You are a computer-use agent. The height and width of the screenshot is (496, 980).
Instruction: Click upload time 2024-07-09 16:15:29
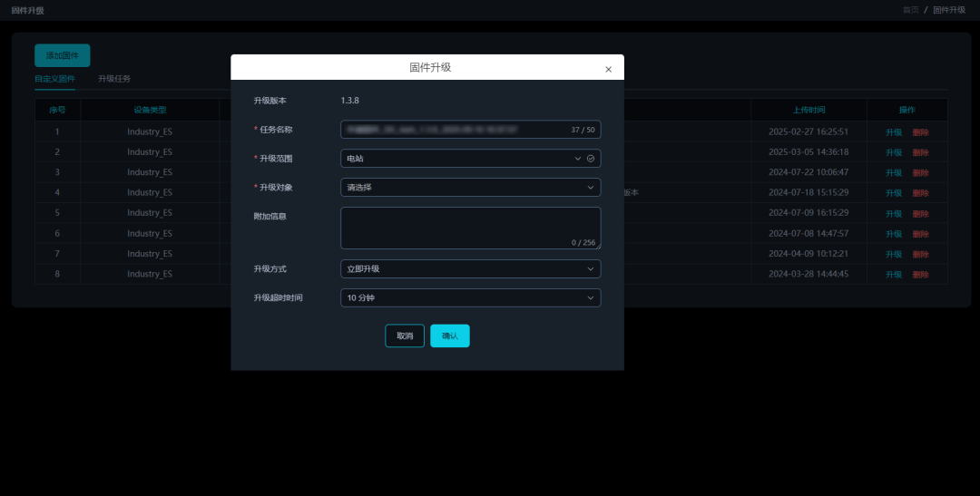coord(808,213)
